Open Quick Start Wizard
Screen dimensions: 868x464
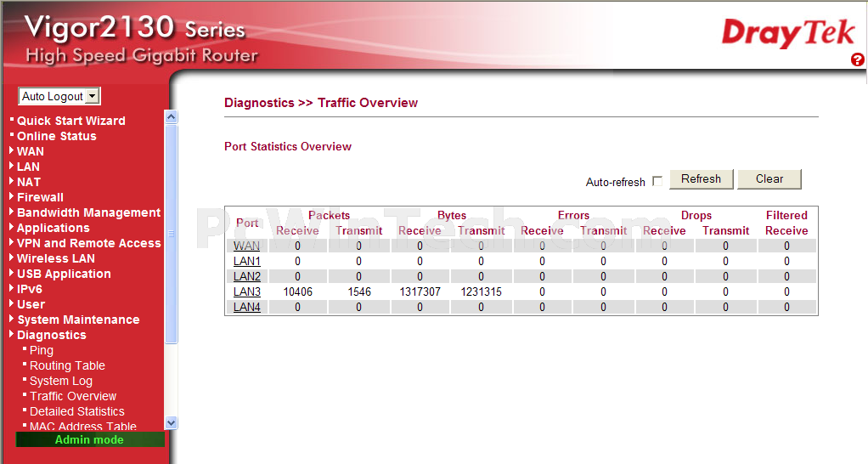70,121
